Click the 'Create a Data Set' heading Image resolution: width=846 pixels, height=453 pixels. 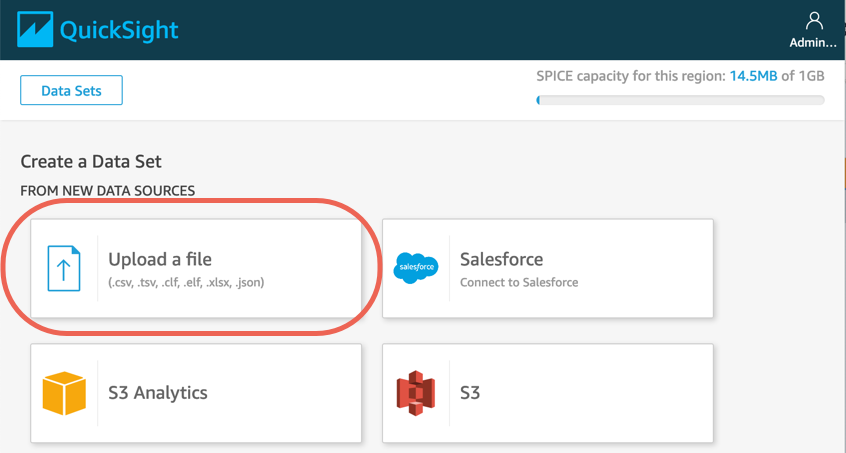[91, 161]
